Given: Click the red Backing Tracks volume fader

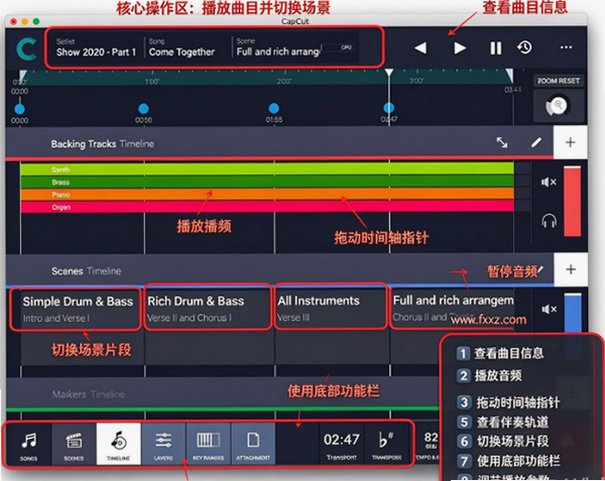Looking at the screenshot, I should point(572,201).
